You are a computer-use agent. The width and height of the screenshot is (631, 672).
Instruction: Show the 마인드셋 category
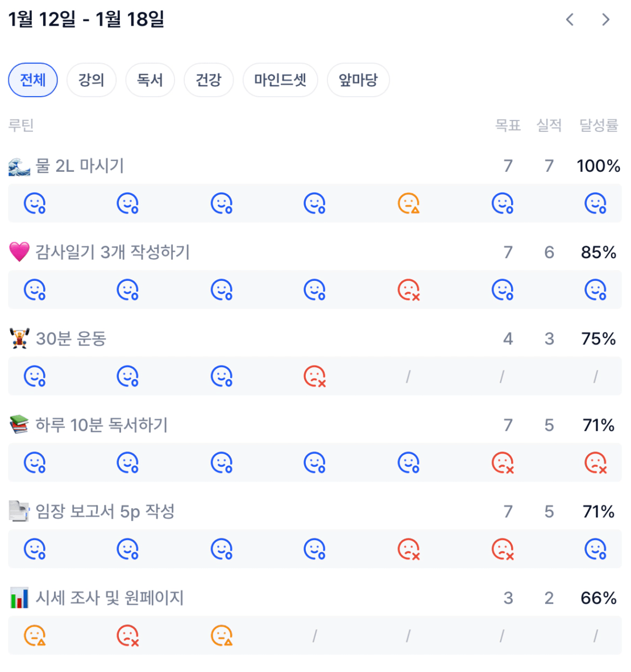(x=280, y=80)
